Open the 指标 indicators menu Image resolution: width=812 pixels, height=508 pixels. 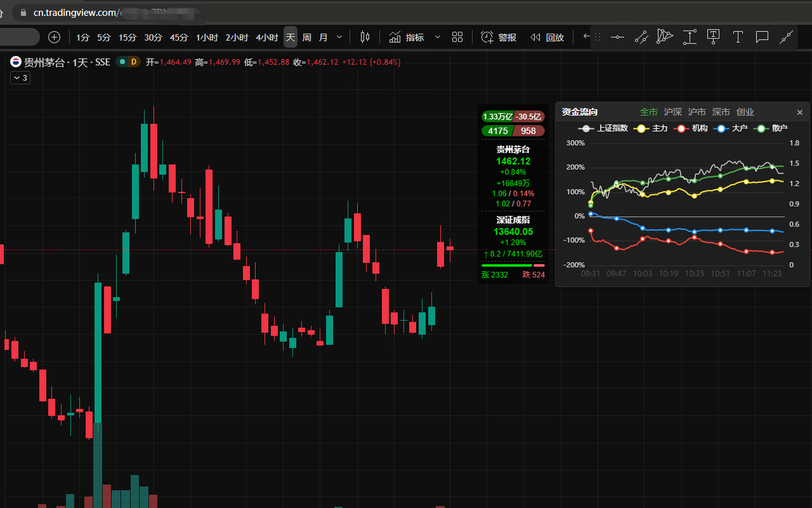tap(407, 37)
